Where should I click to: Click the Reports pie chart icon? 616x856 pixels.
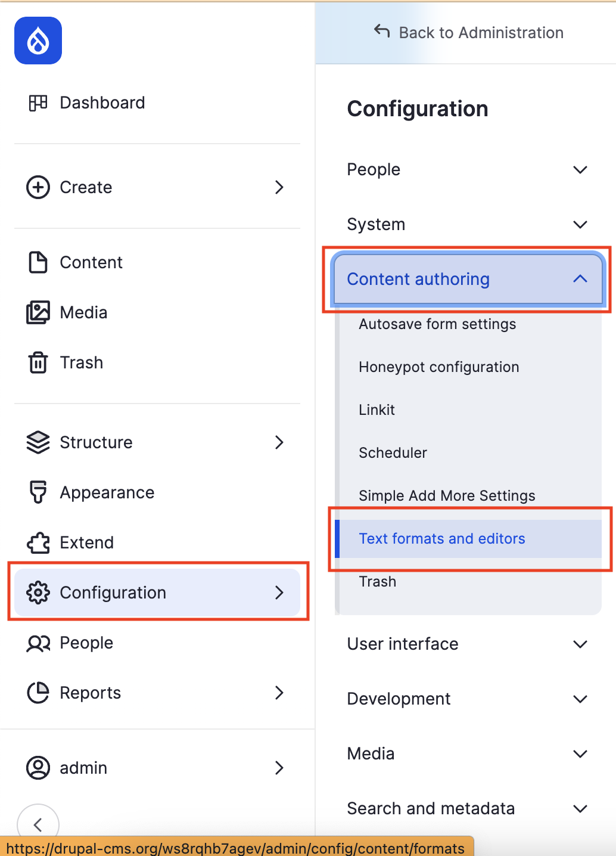(38, 693)
